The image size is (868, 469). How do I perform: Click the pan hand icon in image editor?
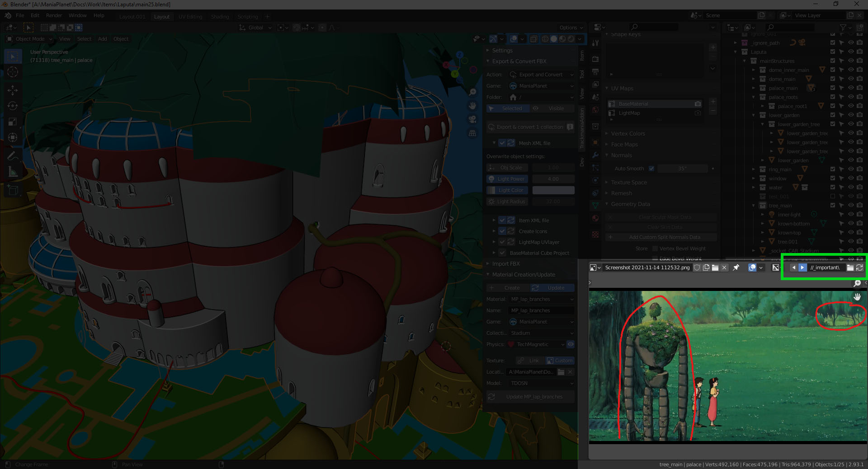tap(857, 297)
